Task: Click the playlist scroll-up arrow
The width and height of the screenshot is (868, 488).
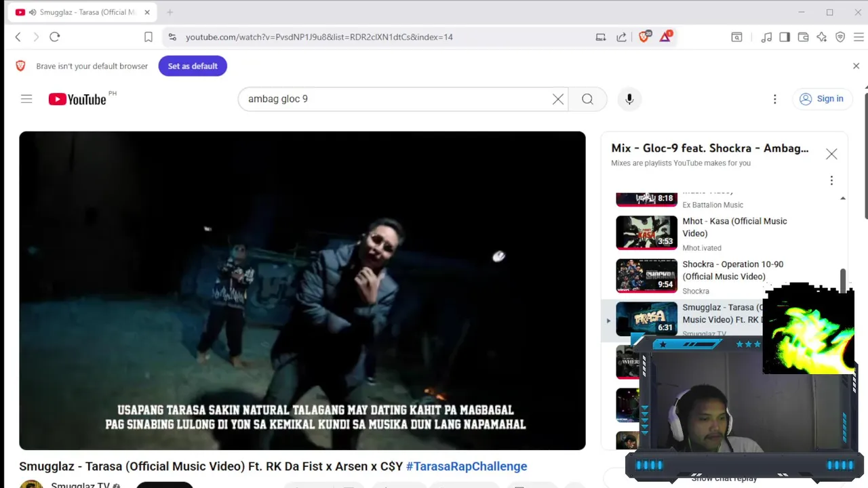Action: pos(843,198)
